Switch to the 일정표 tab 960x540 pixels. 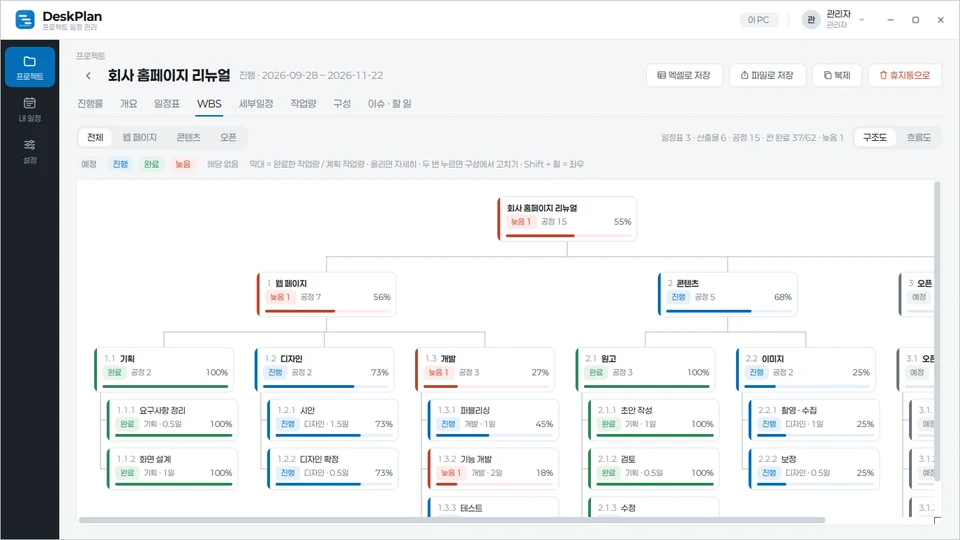pos(167,103)
